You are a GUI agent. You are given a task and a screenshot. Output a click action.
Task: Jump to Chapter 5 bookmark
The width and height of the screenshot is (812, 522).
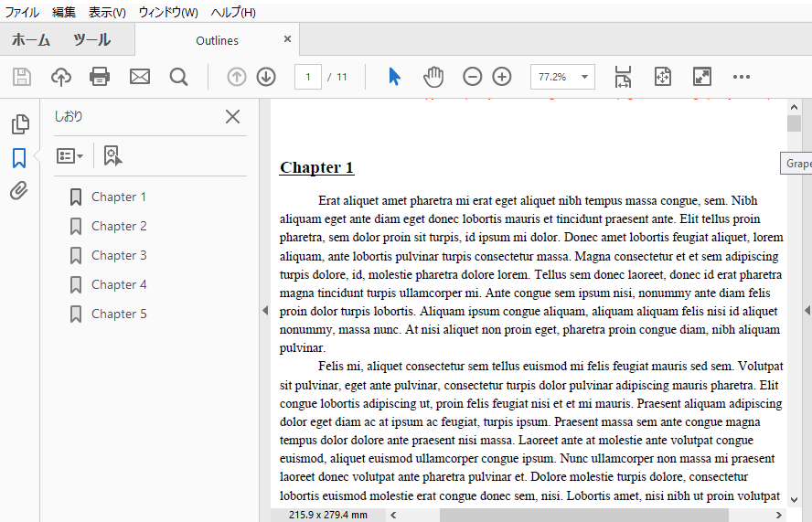point(119,314)
